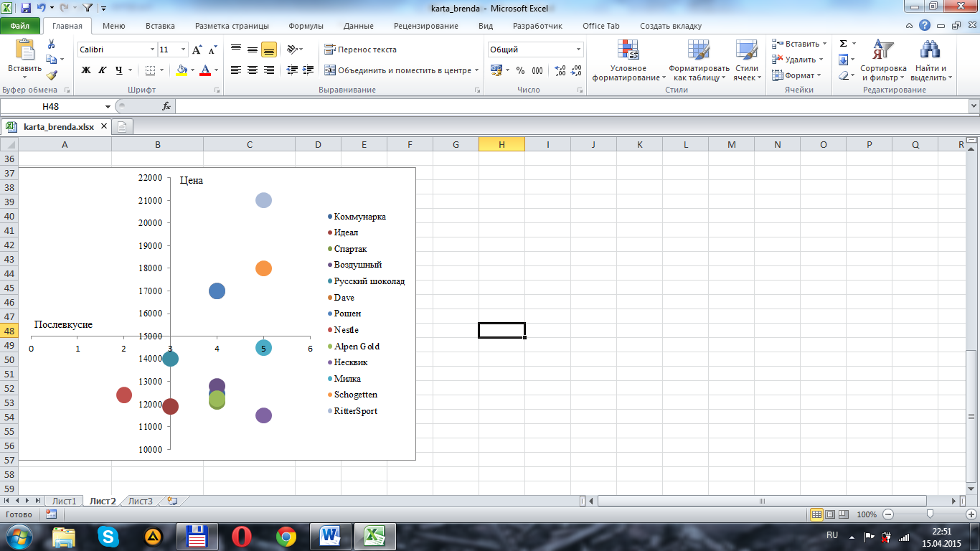The image size is (980, 551).
Task: Cut selection with the scissors icon
Action: click(x=51, y=44)
